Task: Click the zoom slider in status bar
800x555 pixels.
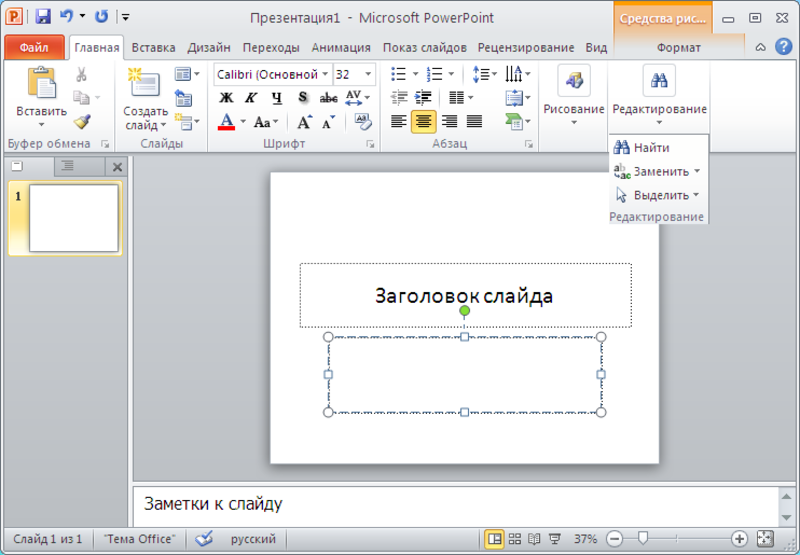Action: tap(643, 539)
